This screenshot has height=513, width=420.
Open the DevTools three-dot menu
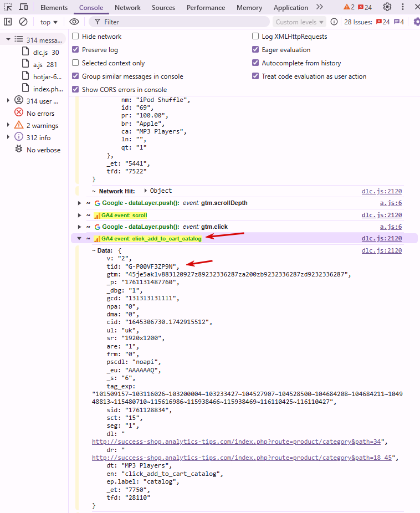(403, 7)
